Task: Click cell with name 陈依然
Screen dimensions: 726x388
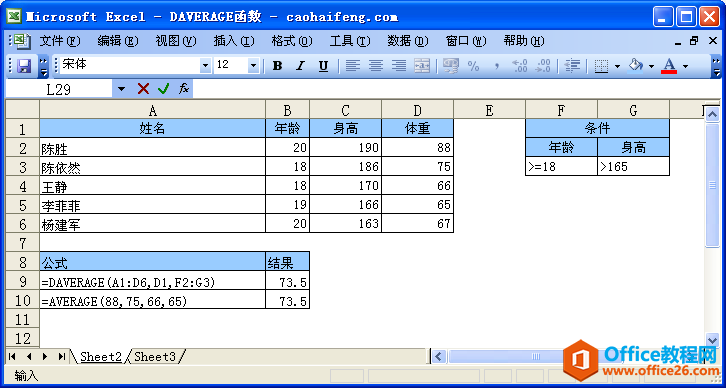Action: pos(152,166)
